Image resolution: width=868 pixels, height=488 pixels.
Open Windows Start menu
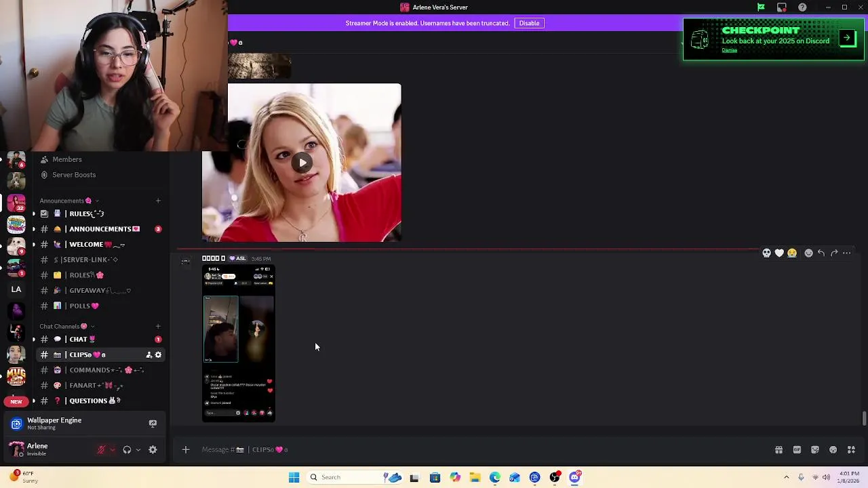[294, 477]
